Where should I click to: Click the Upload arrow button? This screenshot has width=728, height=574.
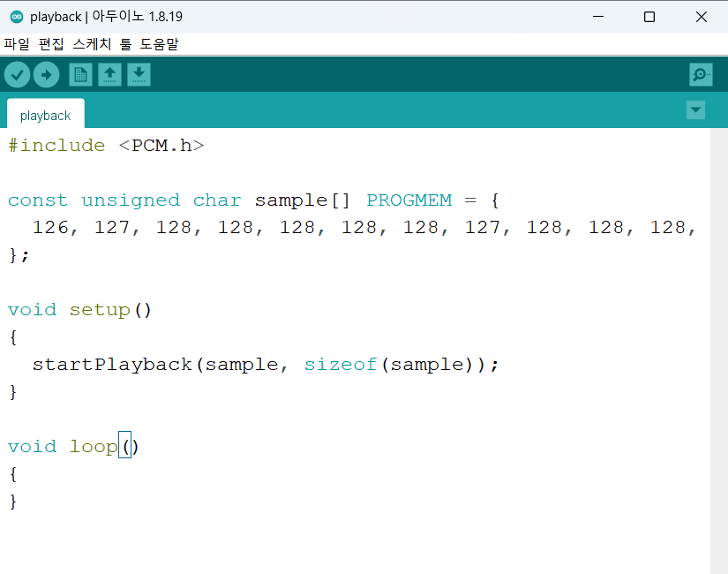click(47, 75)
